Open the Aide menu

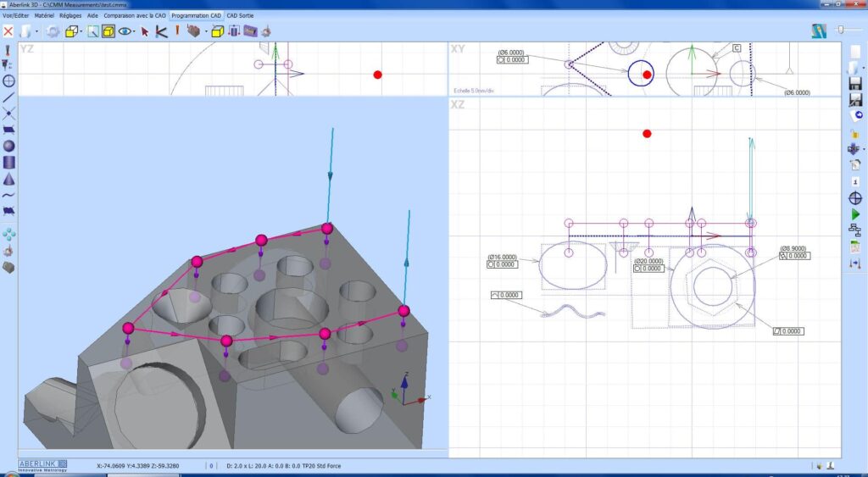click(92, 15)
